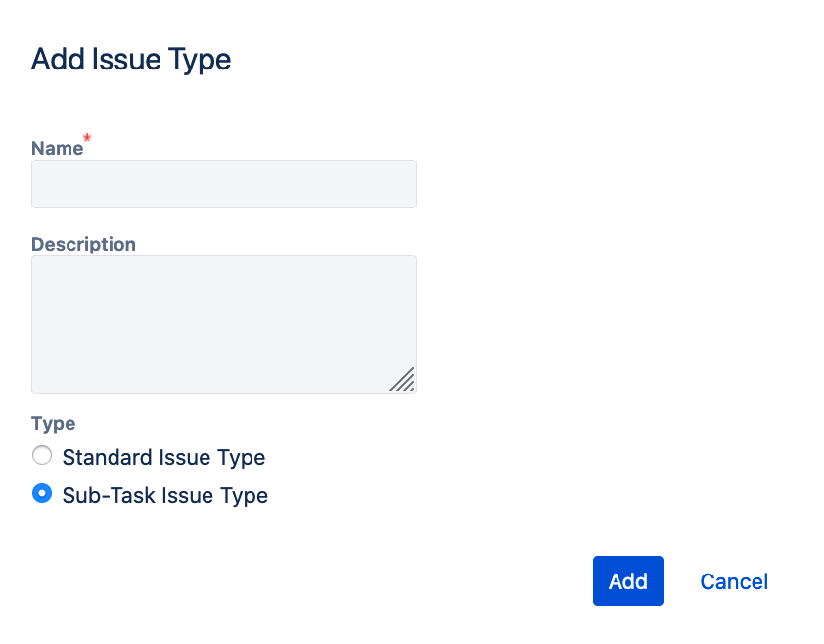Click the selected Sub-Task radio circle
The image size is (824, 644).
(x=41, y=494)
